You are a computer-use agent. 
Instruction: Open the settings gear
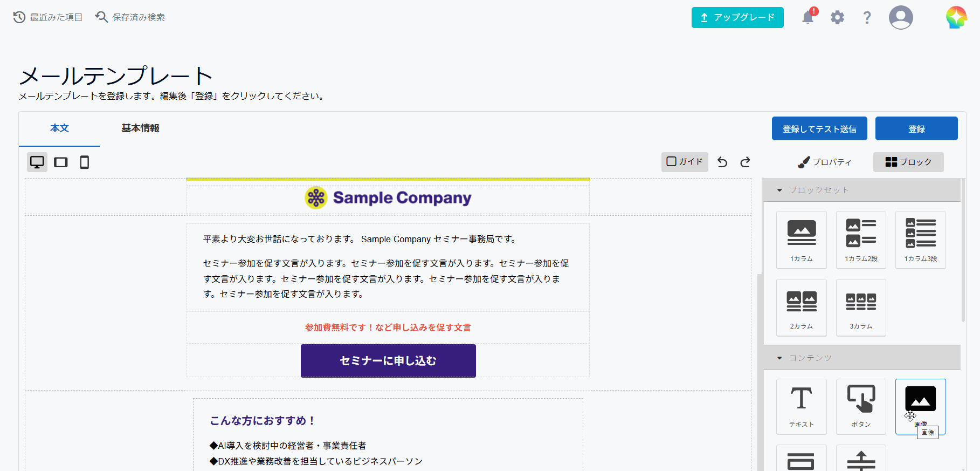[x=837, y=17]
